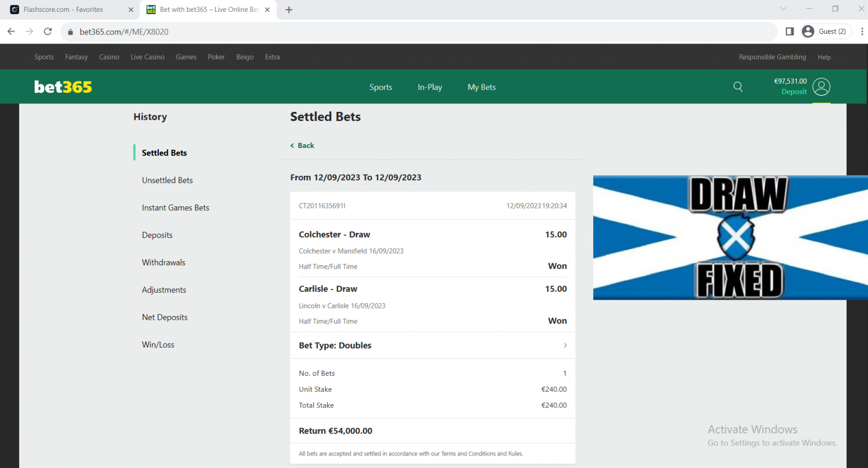Open the Guest (2) profile button

click(826, 32)
